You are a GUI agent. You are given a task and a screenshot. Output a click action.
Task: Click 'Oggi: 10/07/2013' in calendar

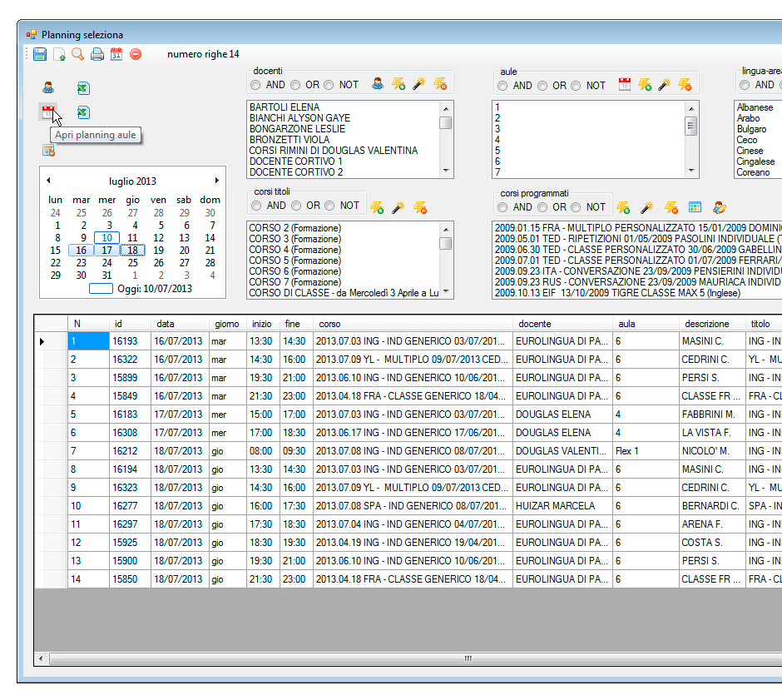pos(155,288)
